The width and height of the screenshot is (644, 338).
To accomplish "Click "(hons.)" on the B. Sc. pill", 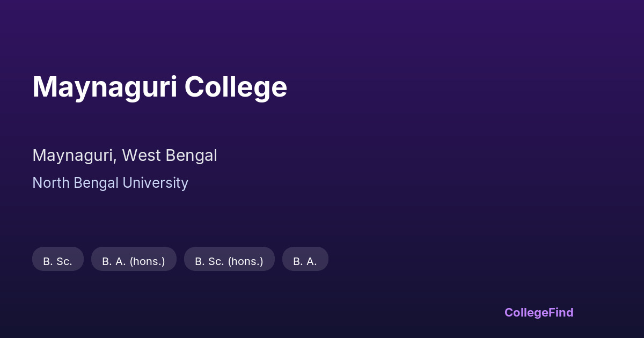I will point(245,261).
